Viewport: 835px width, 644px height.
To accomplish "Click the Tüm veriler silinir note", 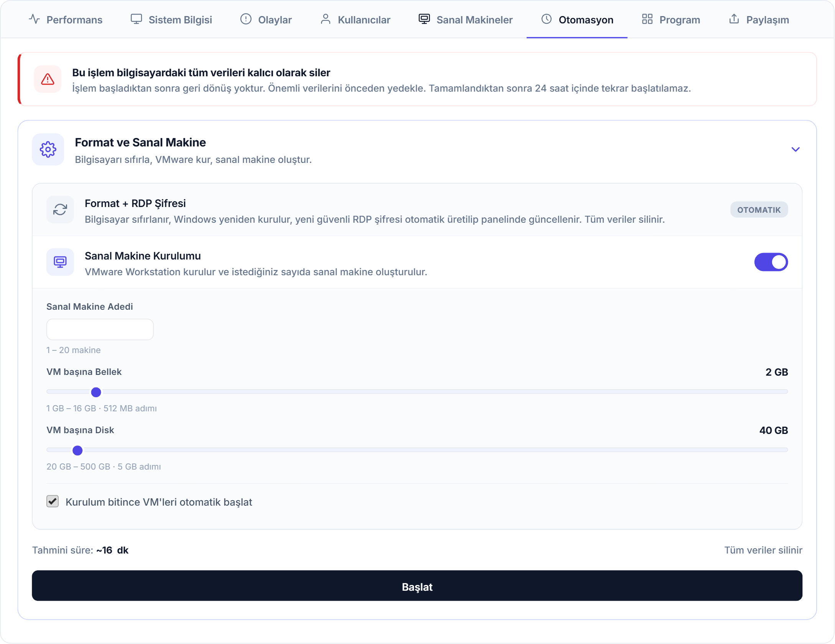I will click(763, 550).
